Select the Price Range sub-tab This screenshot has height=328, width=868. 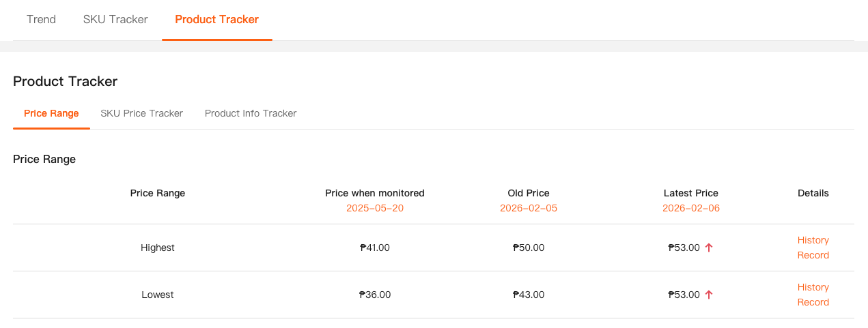click(x=51, y=113)
